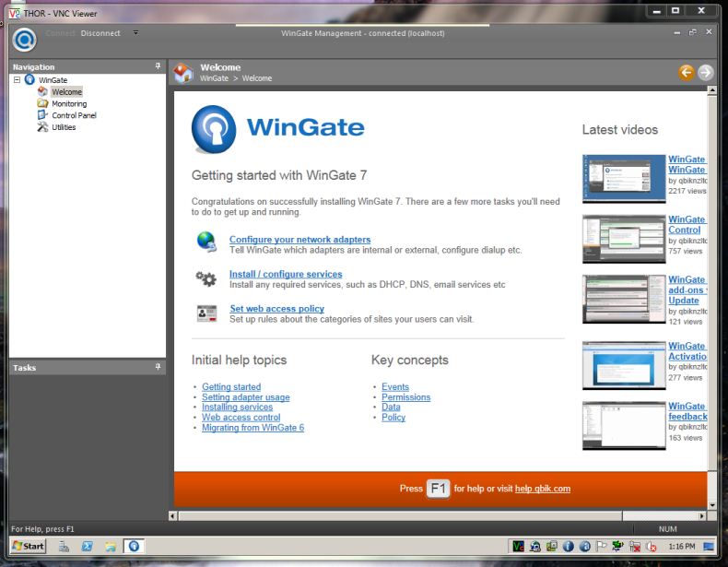Open Configure your network adapters
Viewport: 728px width, 567px height.
[299, 239]
